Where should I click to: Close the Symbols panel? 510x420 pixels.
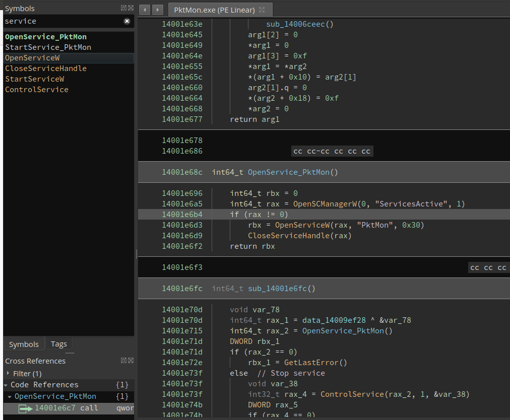(131, 8)
